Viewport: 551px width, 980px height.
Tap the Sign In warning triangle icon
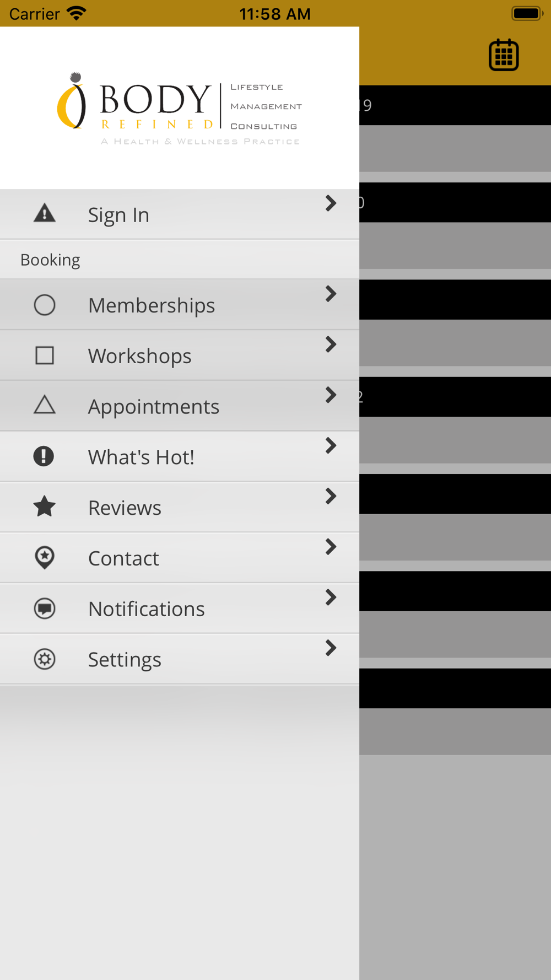[x=45, y=213]
